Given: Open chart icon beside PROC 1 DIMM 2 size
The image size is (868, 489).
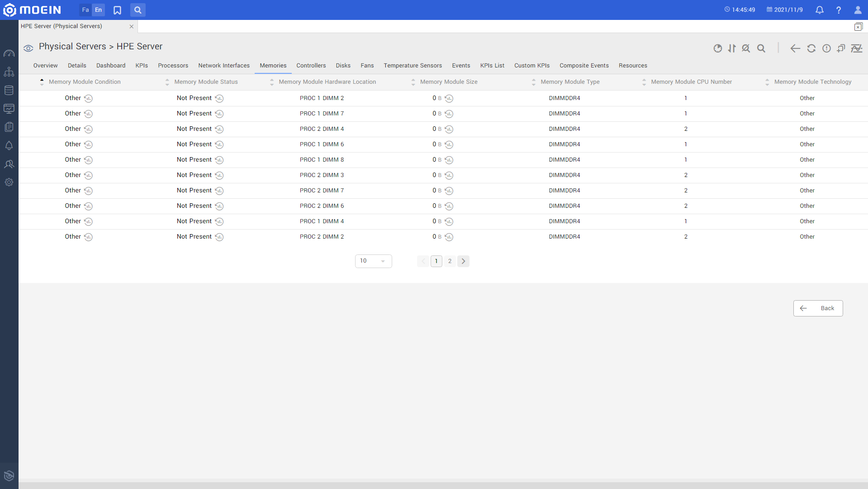Looking at the screenshot, I should (449, 98).
